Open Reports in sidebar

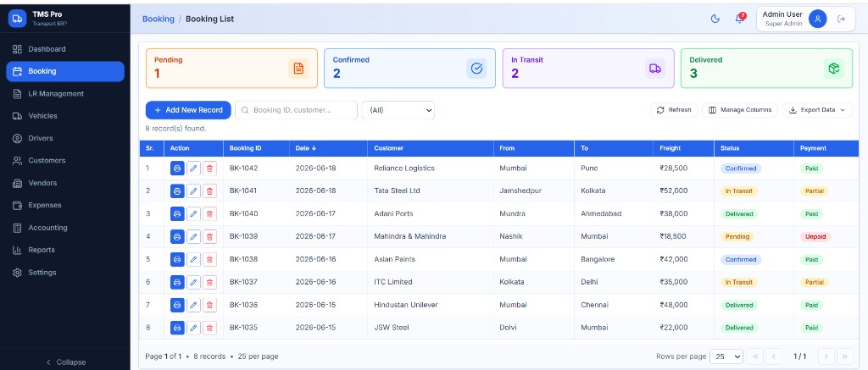point(65,250)
